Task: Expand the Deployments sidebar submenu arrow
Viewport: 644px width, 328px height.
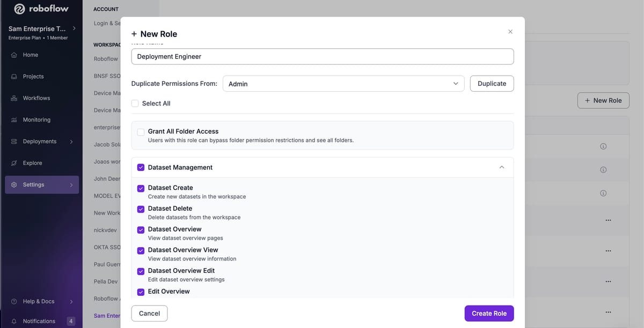Action: 71,141
